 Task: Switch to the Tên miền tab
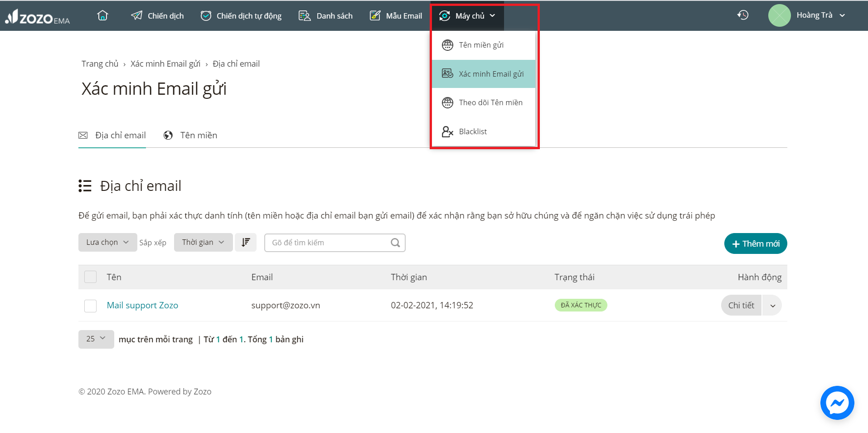(190, 135)
